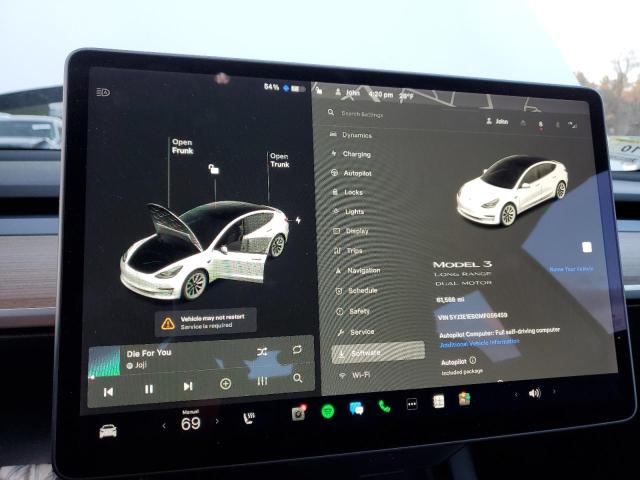Viewport: 640px width, 480px height.
Task: Toggle shuffle for music playback
Action: click(262, 351)
